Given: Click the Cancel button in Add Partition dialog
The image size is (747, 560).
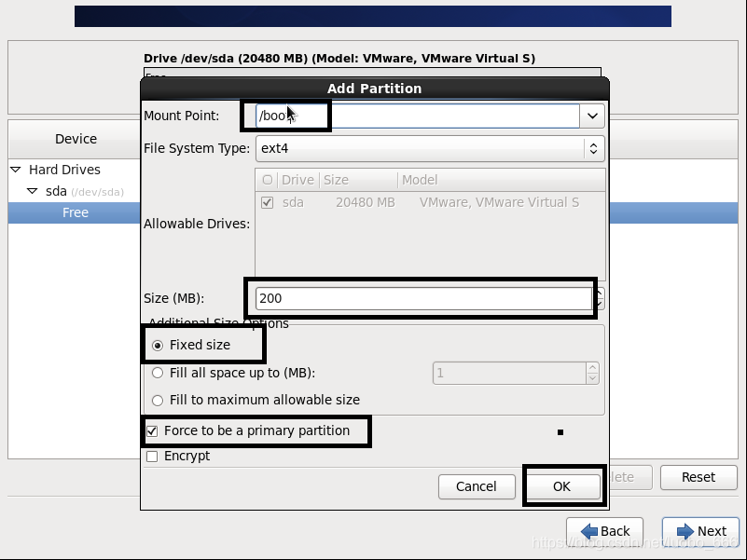Looking at the screenshot, I should click(x=477, y=486).
